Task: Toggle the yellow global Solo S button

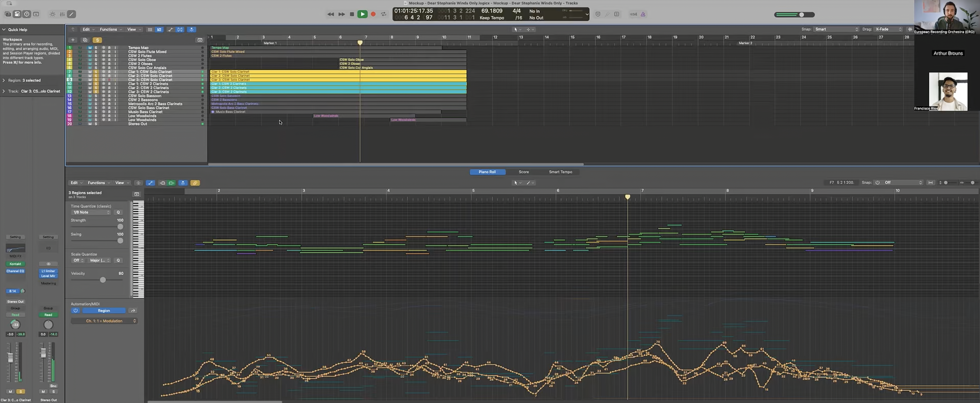Action: pyautogui.click(x=97, y=40)
